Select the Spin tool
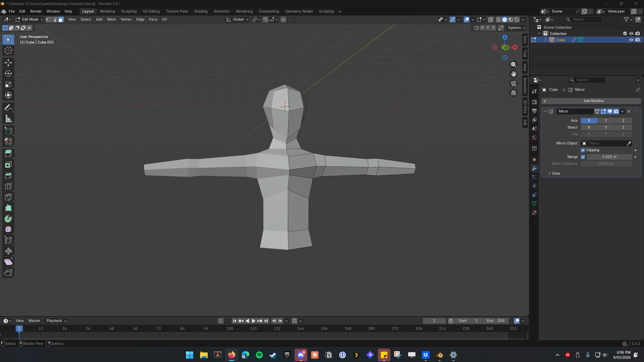 8,219
